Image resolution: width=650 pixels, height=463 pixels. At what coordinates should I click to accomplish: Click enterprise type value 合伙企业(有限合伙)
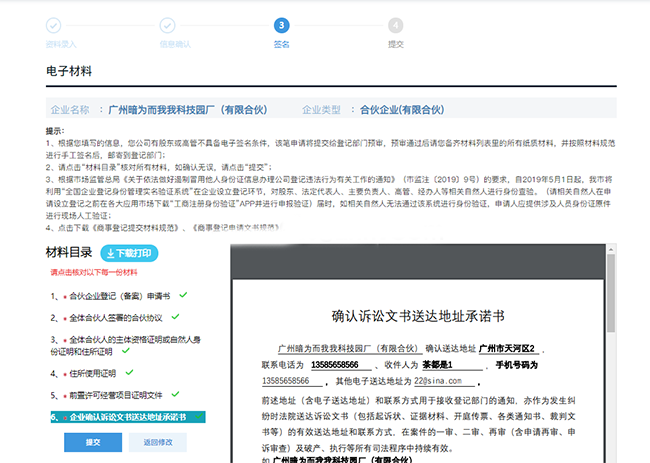pyautogui.click(x=402, y=109)
